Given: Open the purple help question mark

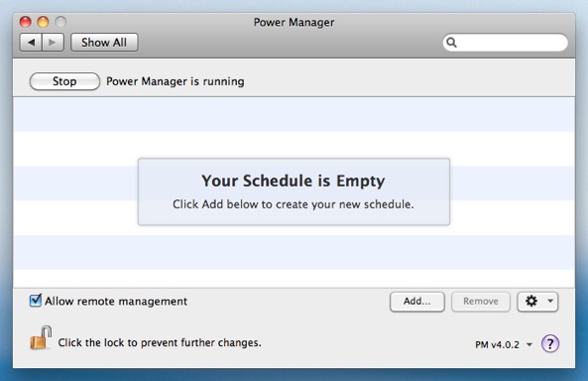Looking at the screenshot, I should (x=550, y=343).
